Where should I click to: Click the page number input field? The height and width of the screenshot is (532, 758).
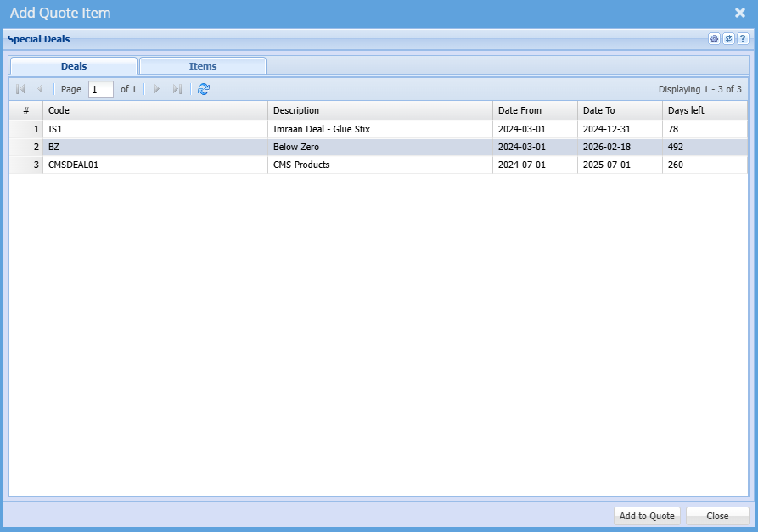100,89
